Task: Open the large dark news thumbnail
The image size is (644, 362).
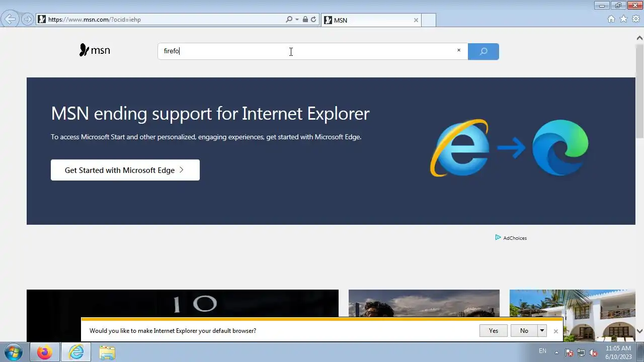Action: coord(183,304)
